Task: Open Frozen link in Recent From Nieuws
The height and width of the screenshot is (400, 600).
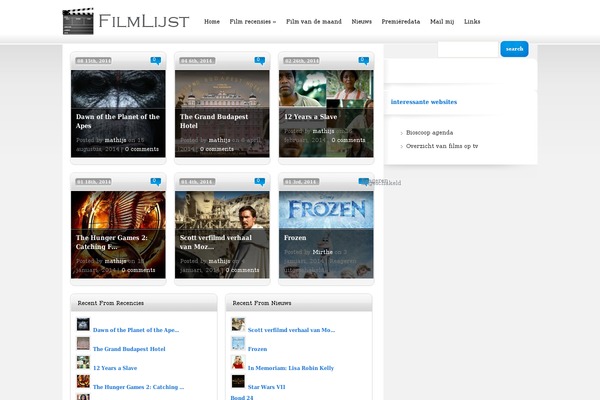Action: tap(258, 349)
